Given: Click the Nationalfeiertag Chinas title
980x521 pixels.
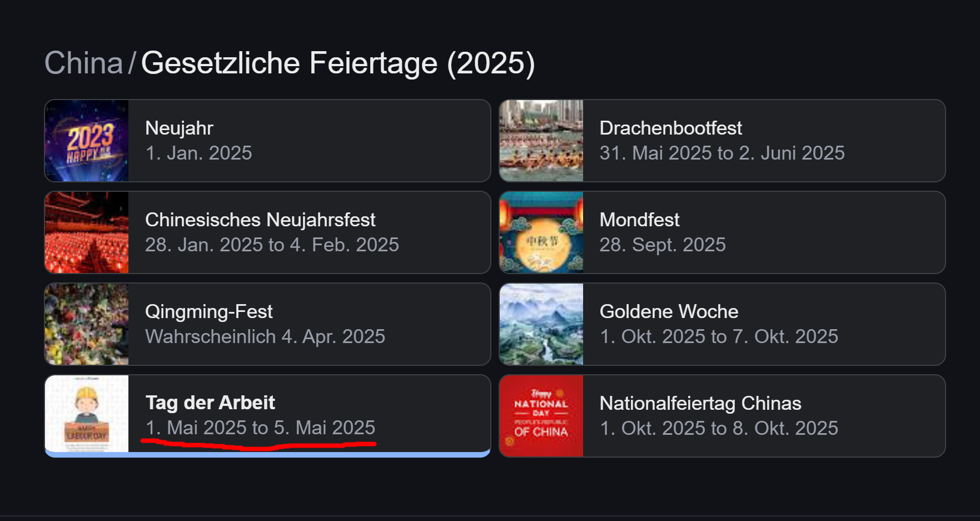Looking at the screenshot, I should (x=700, y=404).
